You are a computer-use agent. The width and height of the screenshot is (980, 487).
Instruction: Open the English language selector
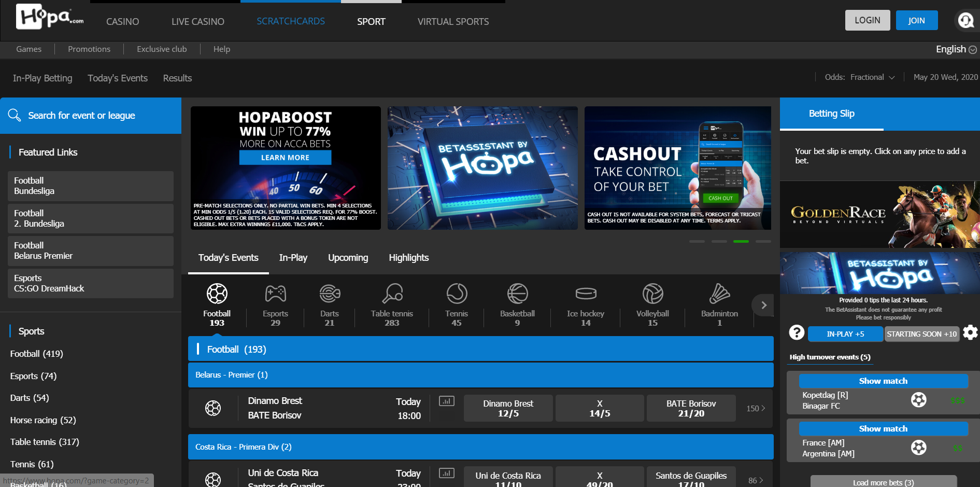point(956,49)
